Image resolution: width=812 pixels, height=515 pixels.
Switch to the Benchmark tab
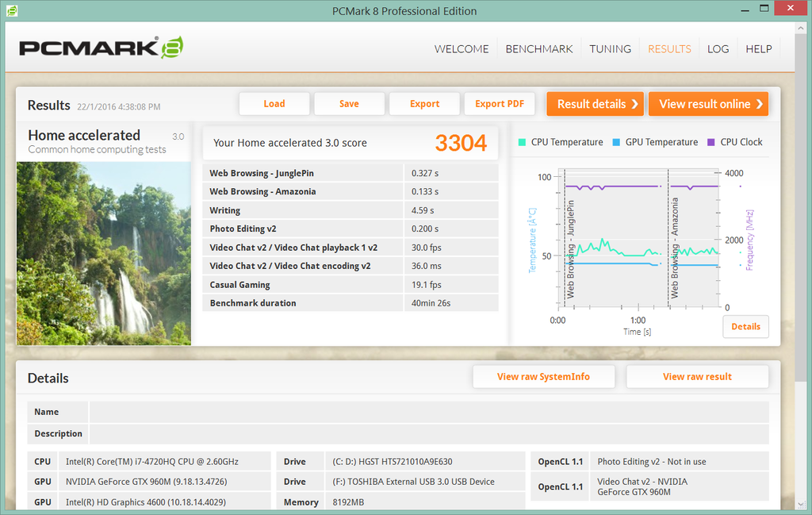[539, 48]
